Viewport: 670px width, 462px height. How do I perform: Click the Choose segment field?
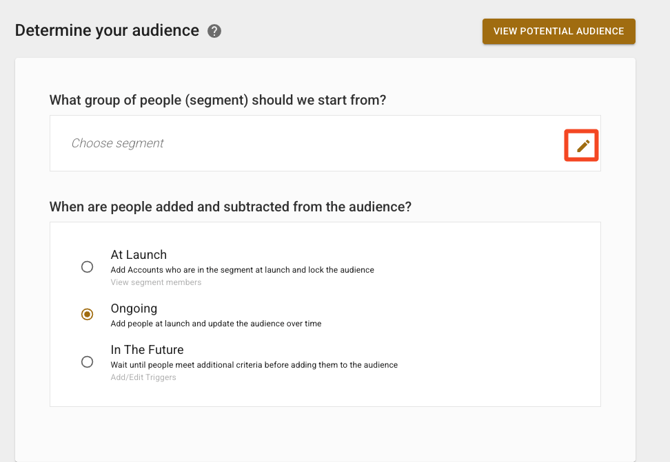117,143
